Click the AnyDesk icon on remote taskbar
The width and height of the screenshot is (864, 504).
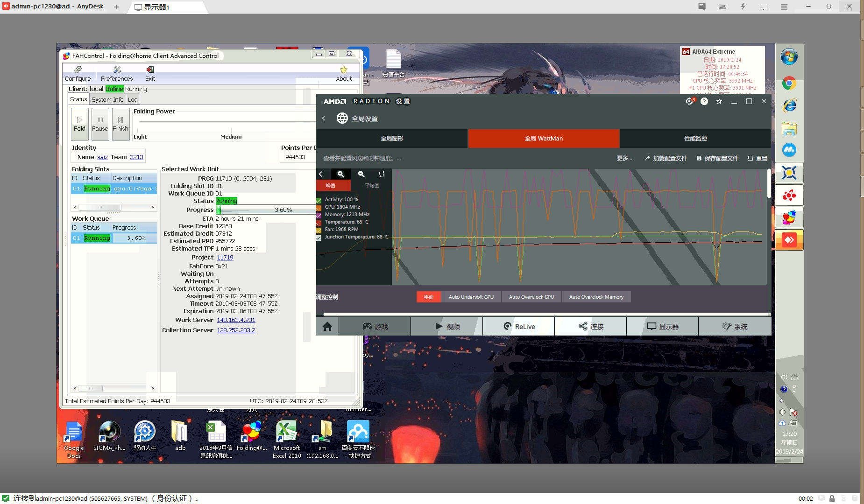789,240
